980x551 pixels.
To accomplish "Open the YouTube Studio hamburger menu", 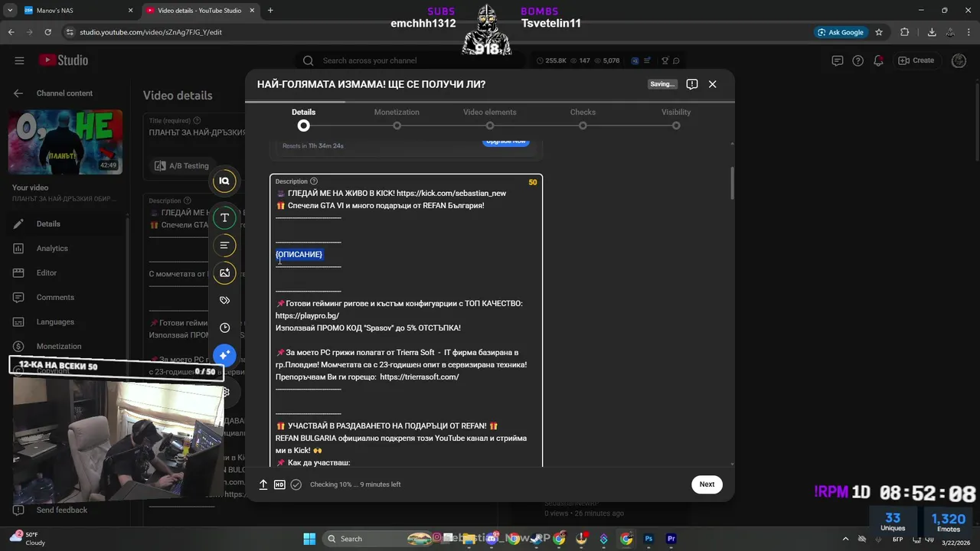I will click(19, 60).
